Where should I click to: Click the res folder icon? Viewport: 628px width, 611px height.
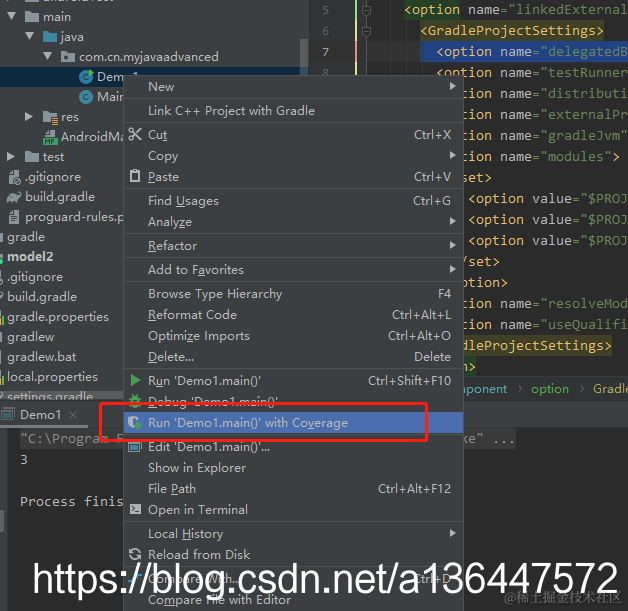click(50, 117)
